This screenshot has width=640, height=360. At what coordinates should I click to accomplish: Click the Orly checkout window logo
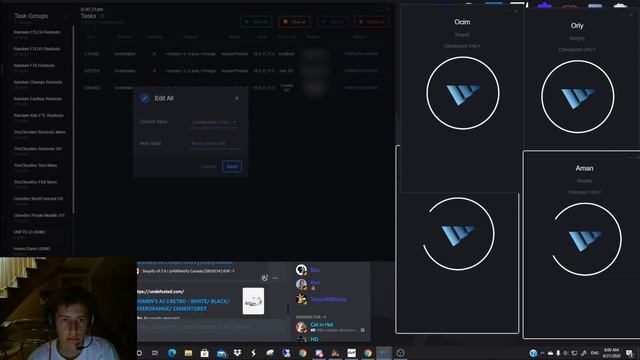coord(578,98)
